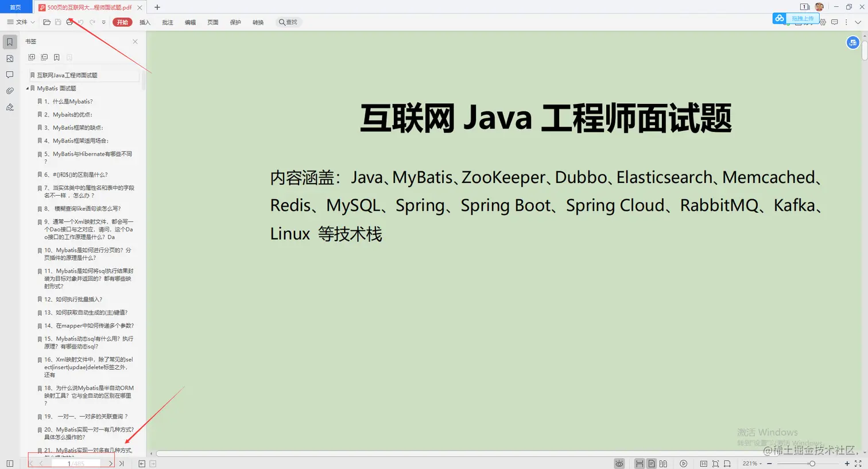Collapse all bookmarks icon
Image resolution: width=868 pixels, height=469 pixels.
pos(44,57)
